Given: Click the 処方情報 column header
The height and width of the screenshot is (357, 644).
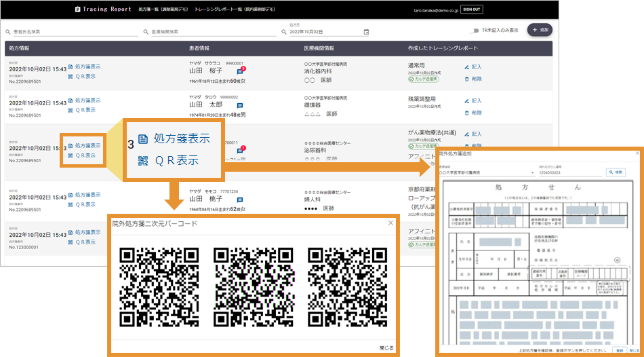Looking at the screenshot, I should (19, 48).
